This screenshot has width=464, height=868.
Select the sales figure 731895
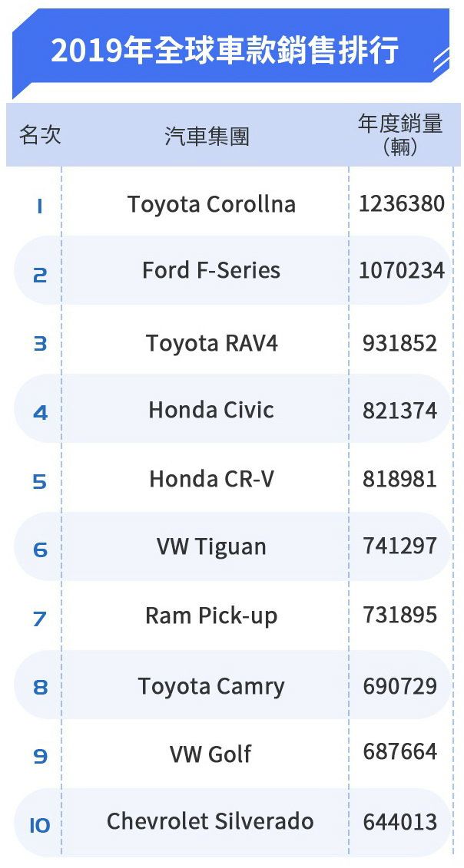coord(399,615)
